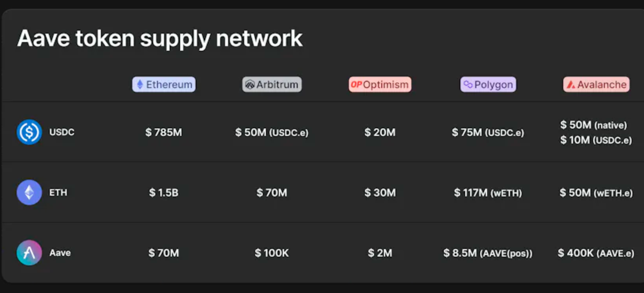The image size is (644, 293).
Task: Click the ETH diamond icon
Action: pos(29,192)
